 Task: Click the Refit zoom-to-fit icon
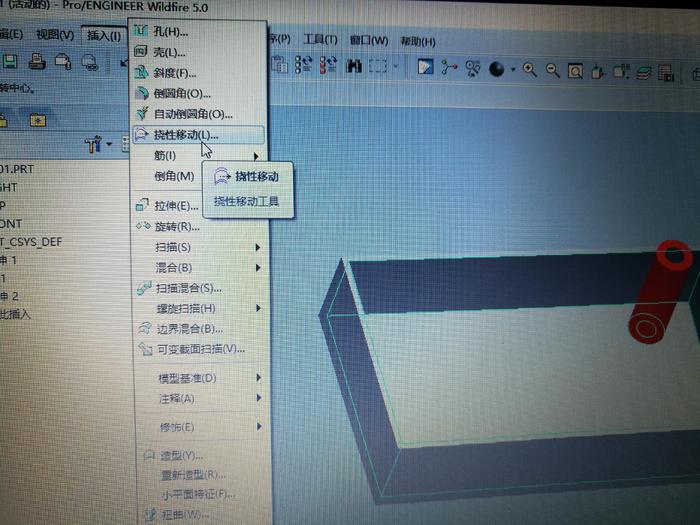pyautogui.click(x=575, y=71)
